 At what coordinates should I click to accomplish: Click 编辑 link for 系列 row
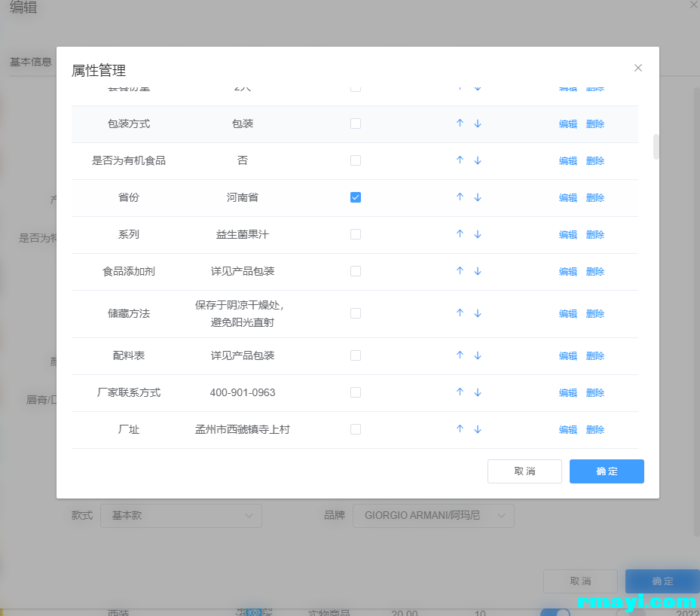pos(567,234)
